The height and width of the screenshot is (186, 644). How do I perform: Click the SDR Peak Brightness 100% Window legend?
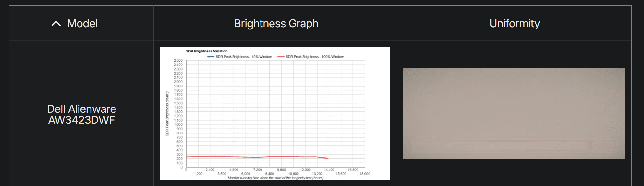click(x=310, y=57)
